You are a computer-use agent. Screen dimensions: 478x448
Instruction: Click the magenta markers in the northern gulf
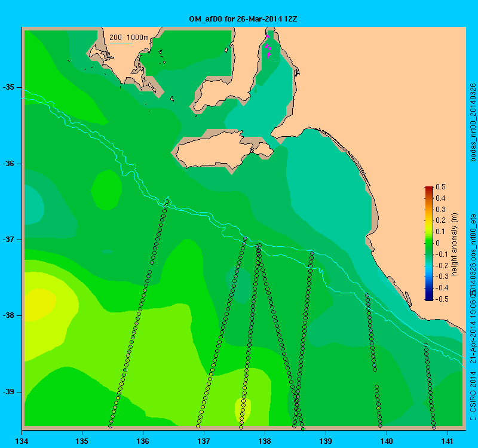pos(268,47)
